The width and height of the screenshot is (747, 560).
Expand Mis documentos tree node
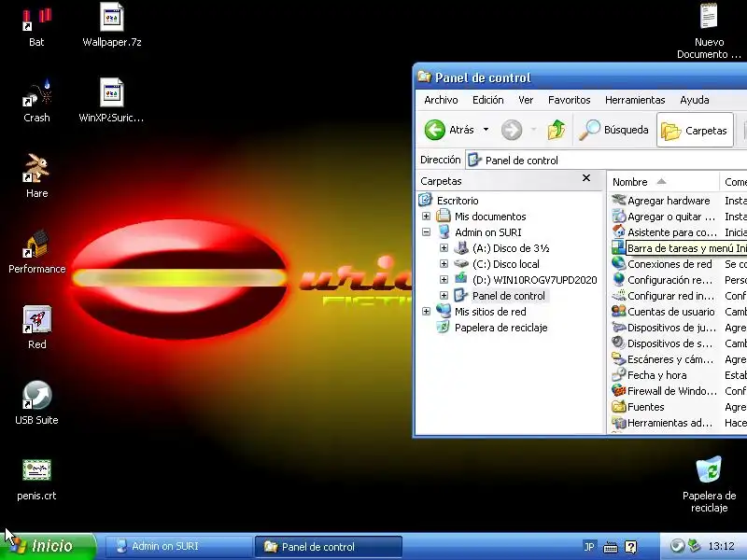[426, 217]
